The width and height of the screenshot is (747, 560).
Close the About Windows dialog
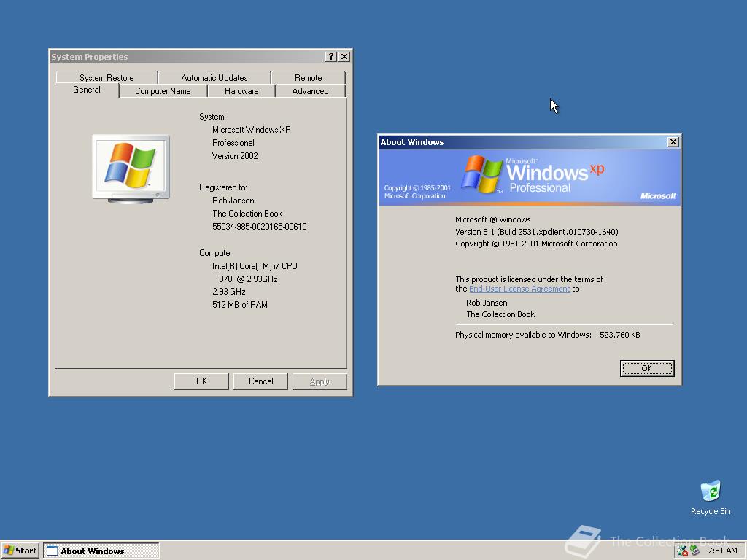coord(673,142)
